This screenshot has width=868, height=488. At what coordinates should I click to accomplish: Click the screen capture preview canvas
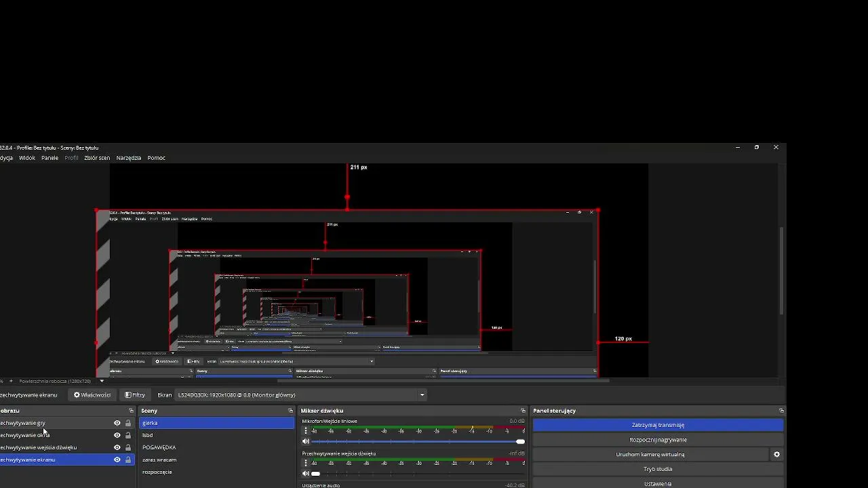pyautogui.click(x=347, y=293)
